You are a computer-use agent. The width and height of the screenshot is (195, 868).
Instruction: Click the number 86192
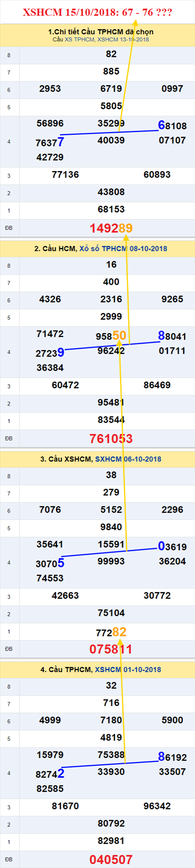coord(172,757)
